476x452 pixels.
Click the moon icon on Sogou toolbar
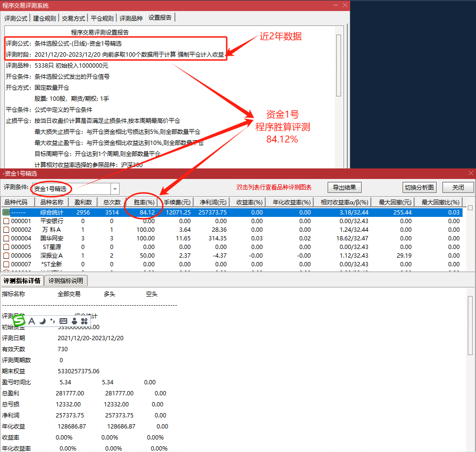click(x=43, y=321)
